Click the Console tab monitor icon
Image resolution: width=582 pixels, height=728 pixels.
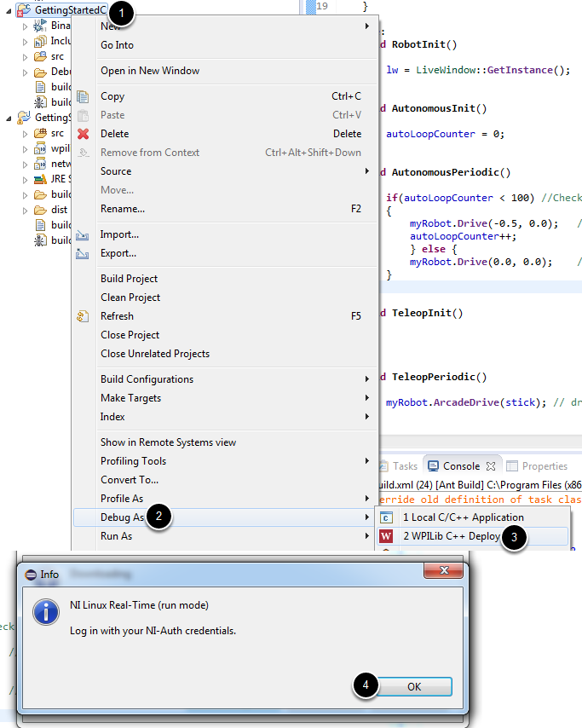433,466
